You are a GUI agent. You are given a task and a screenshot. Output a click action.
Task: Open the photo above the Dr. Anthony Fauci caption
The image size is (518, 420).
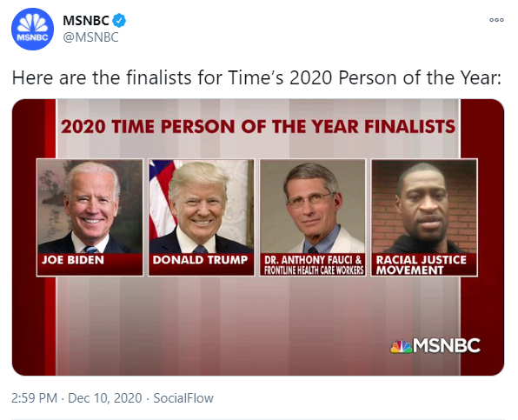tap(313, 207)
